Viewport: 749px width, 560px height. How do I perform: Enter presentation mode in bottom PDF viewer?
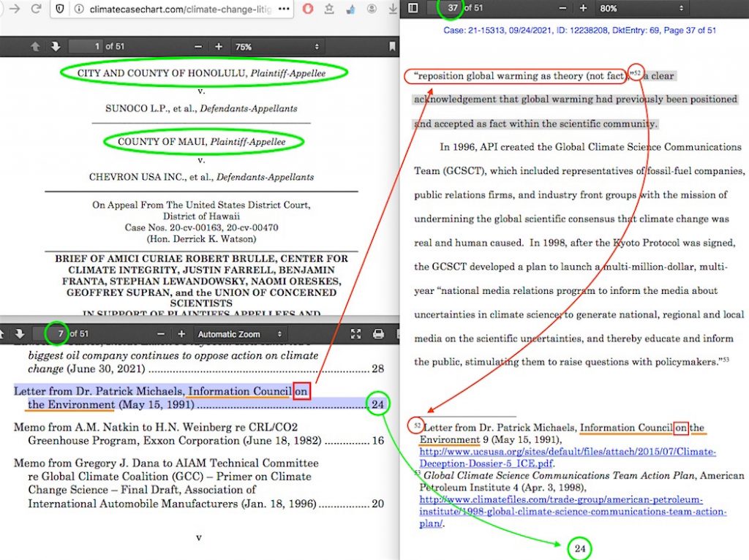(356, 334)
